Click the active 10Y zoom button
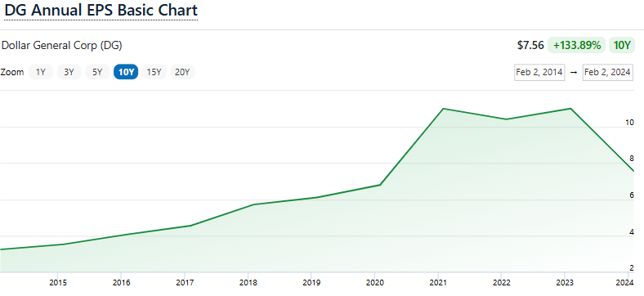 (x=126, y=72)
